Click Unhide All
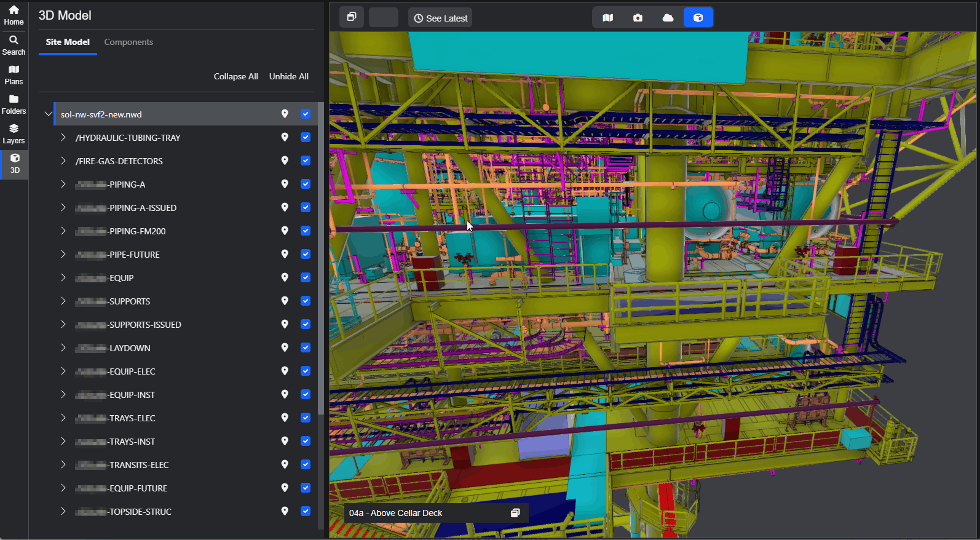The image size is (980, 540). [289, 76]
